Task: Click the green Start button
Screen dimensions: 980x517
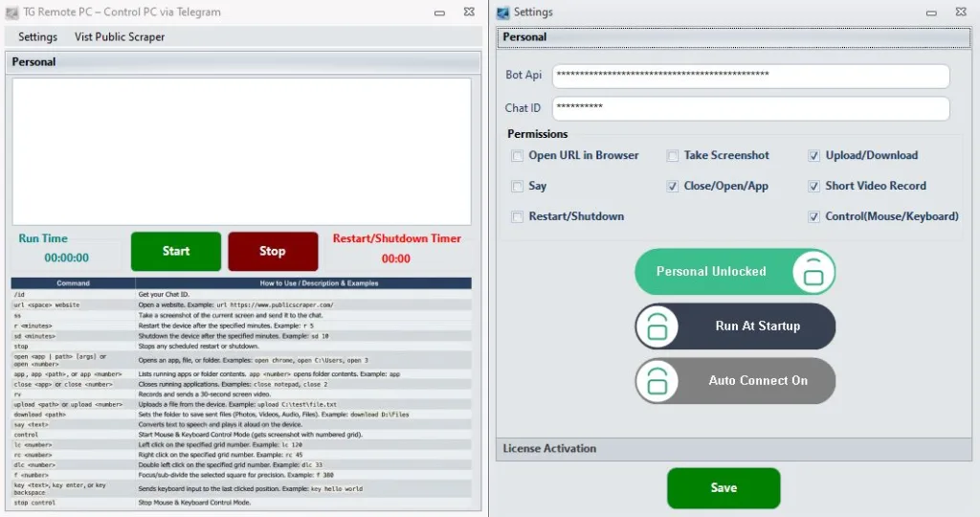Action: pos(176,251)
